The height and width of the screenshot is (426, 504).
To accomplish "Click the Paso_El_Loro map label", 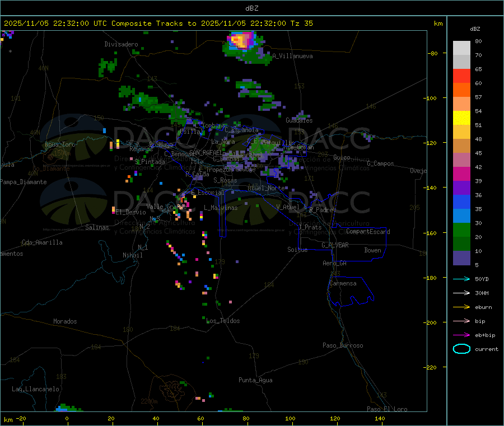I will click(387, 409).
